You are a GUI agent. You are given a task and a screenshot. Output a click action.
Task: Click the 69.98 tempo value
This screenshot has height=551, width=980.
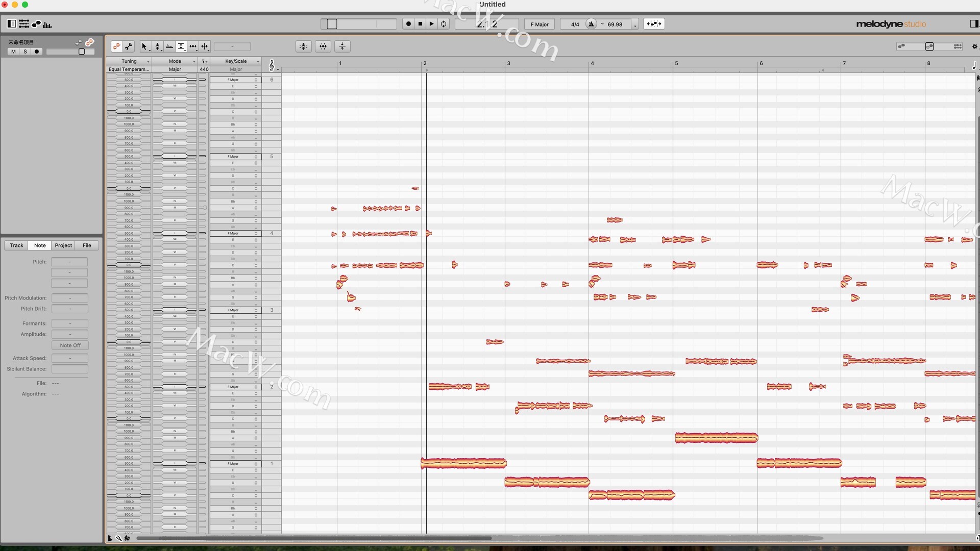point(615,24)
